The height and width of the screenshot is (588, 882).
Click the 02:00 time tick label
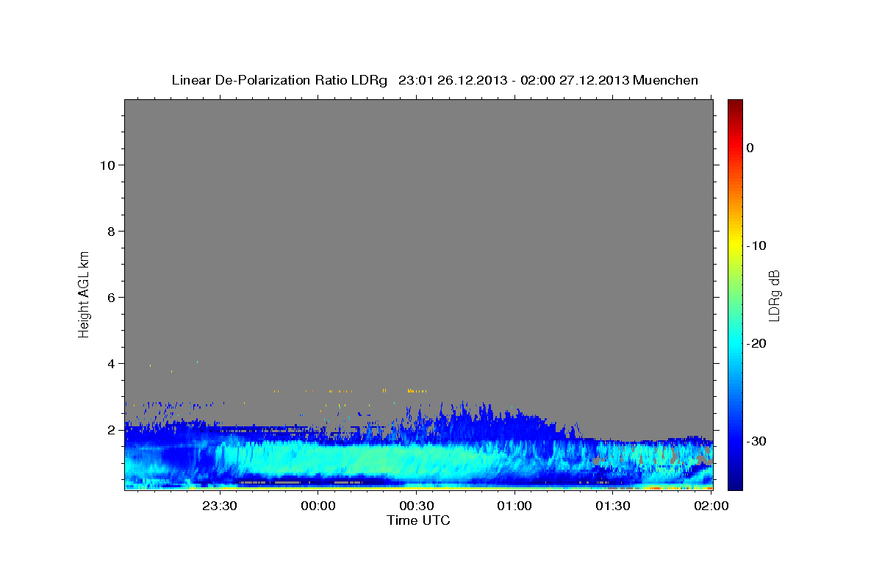(x=711, y=506)
